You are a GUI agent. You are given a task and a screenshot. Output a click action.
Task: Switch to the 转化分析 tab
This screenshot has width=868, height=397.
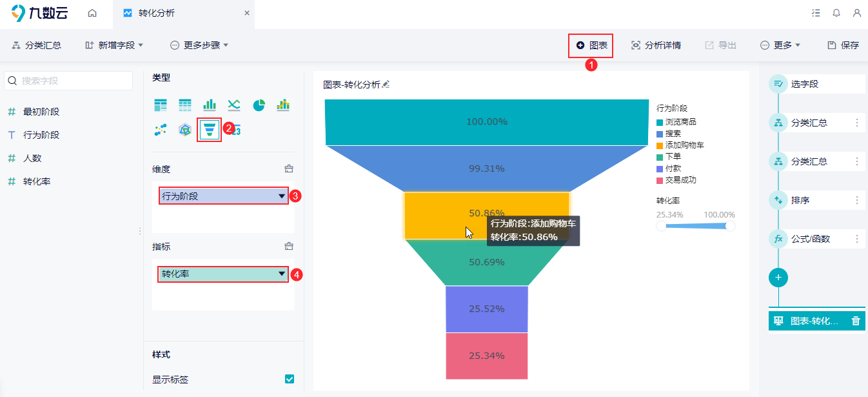tap(156, 14)
